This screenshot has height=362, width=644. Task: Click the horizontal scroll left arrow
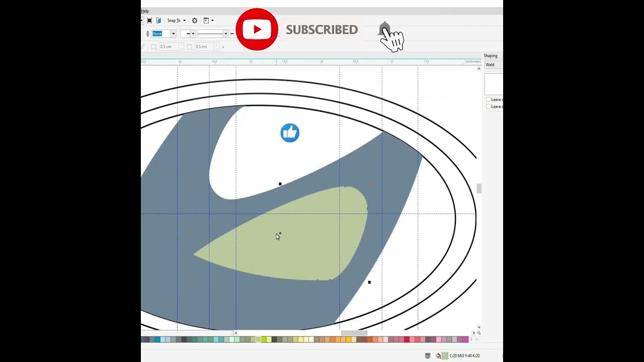(x=235, y=333)
